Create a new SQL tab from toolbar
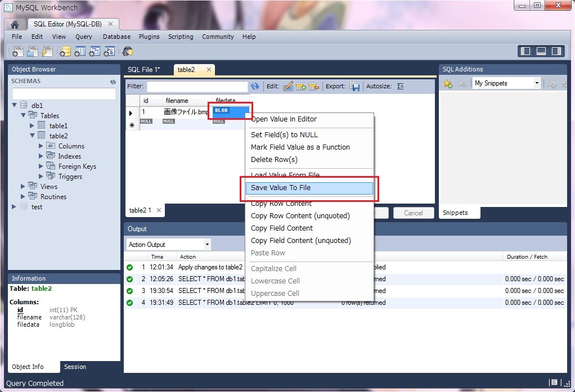Viewport: 575px width, 392px height. coord(17,51)
